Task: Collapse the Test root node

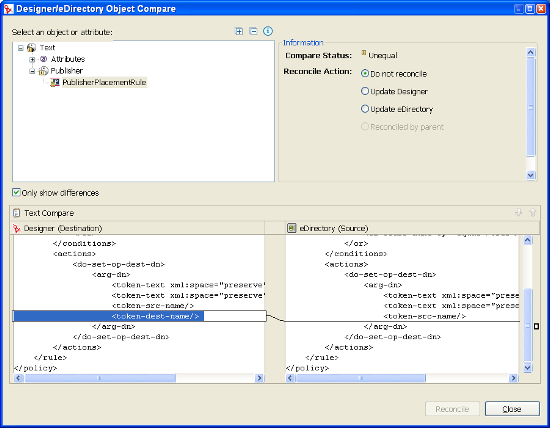Action: (21, 48)
